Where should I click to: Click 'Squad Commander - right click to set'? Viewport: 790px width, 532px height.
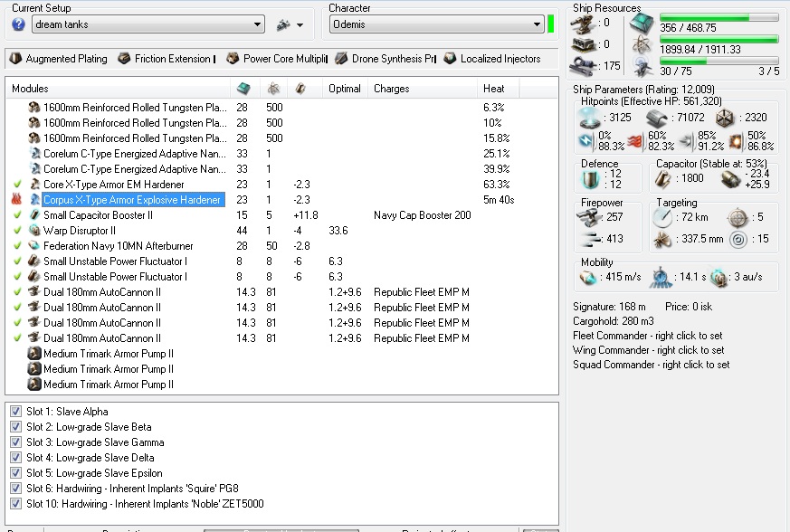(651, 365)
